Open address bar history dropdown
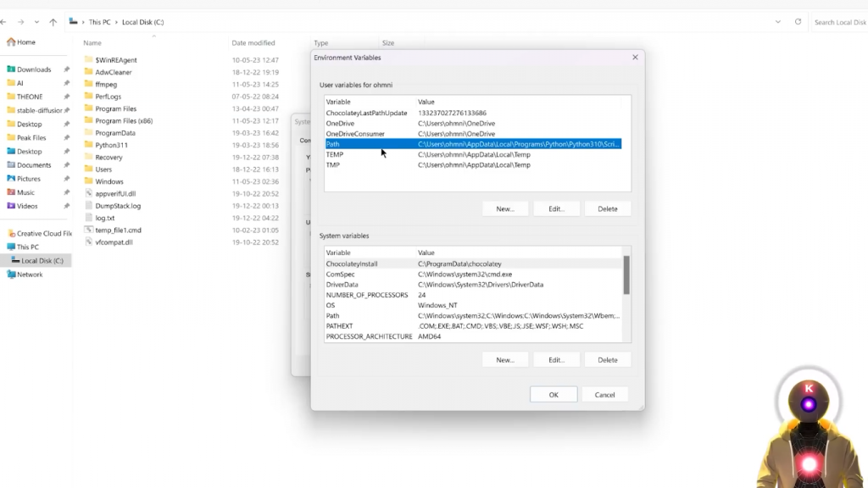The image size is (868, 488). (778, 22)
